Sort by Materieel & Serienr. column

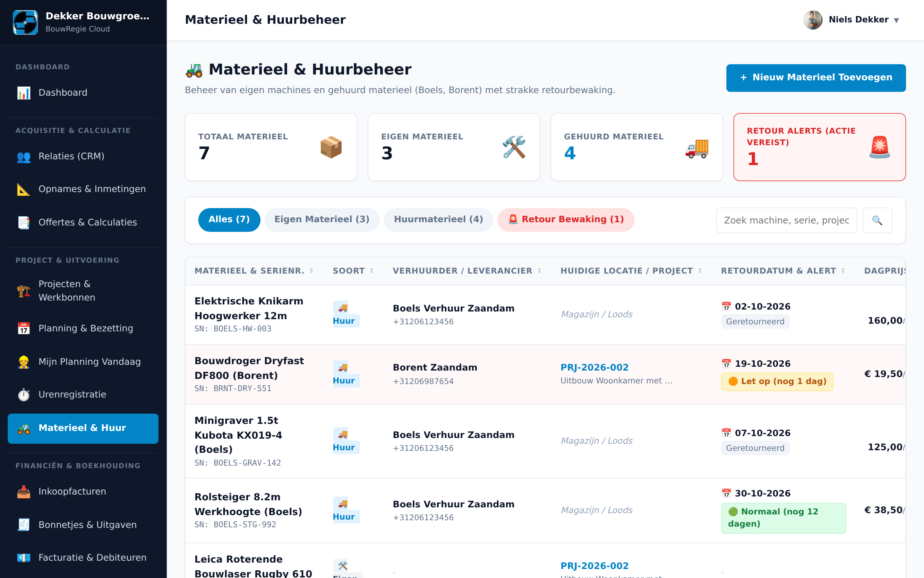(x=254, y=271)
